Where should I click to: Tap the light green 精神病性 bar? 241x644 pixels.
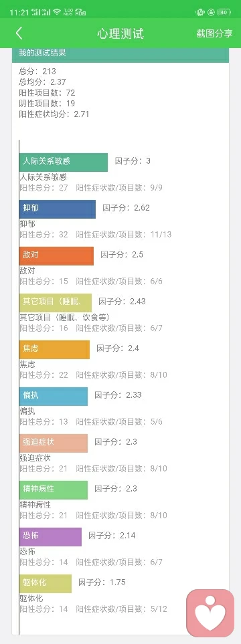point(54,490)
